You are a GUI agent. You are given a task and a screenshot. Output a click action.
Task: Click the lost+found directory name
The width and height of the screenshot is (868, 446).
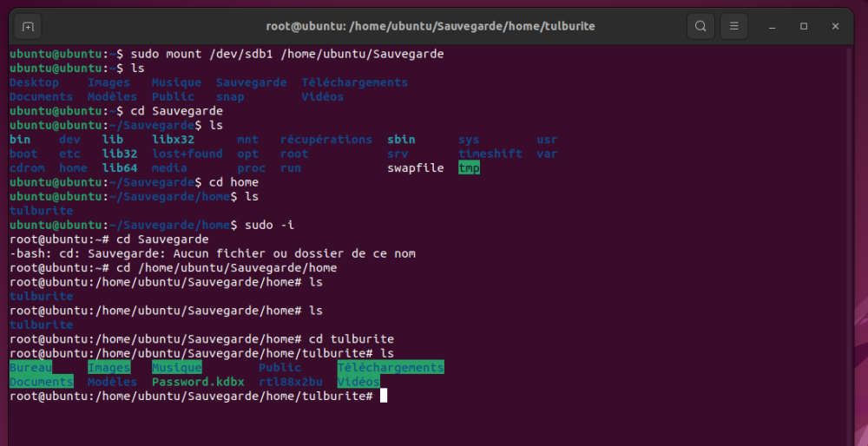(x=187, y=154)
